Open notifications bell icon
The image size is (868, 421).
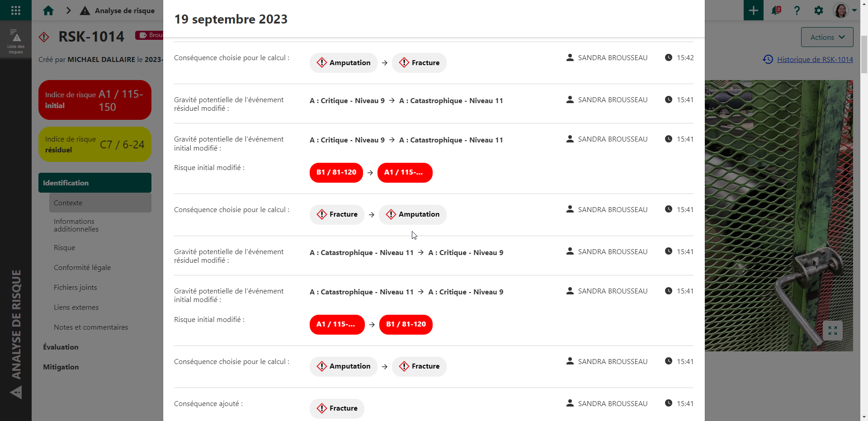coord(776,10)
